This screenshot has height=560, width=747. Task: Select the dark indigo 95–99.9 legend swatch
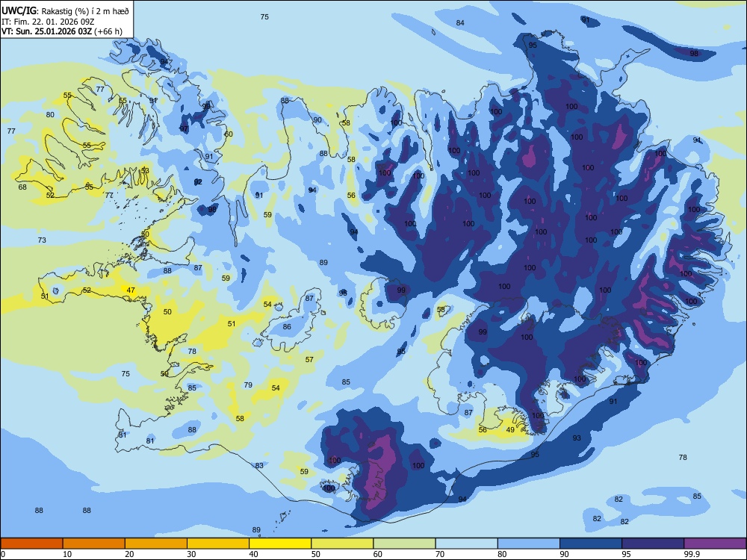click(x=653, y=544)
